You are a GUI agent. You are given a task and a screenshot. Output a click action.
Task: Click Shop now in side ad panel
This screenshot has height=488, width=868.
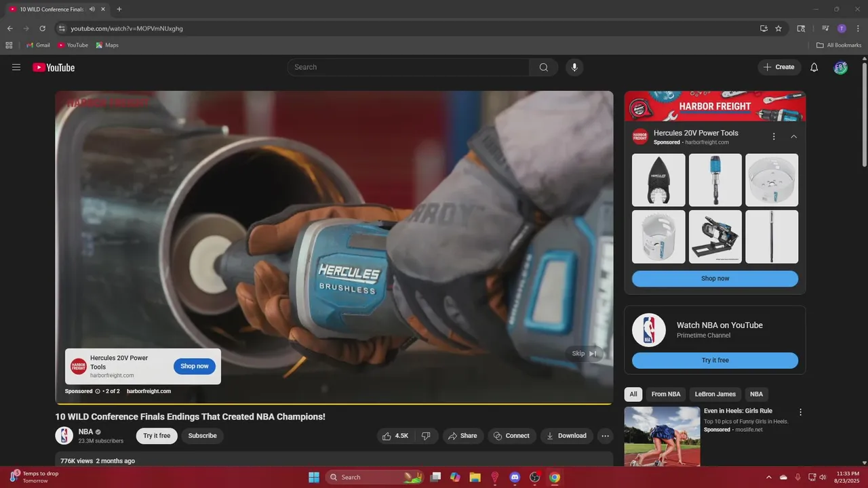[715, 279]
